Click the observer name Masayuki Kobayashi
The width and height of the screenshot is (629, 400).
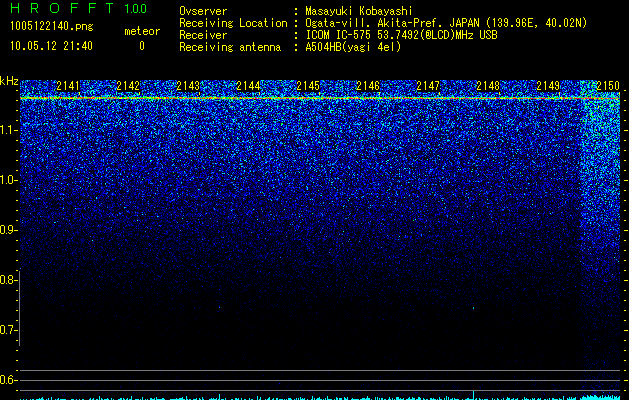click(359, 11)
